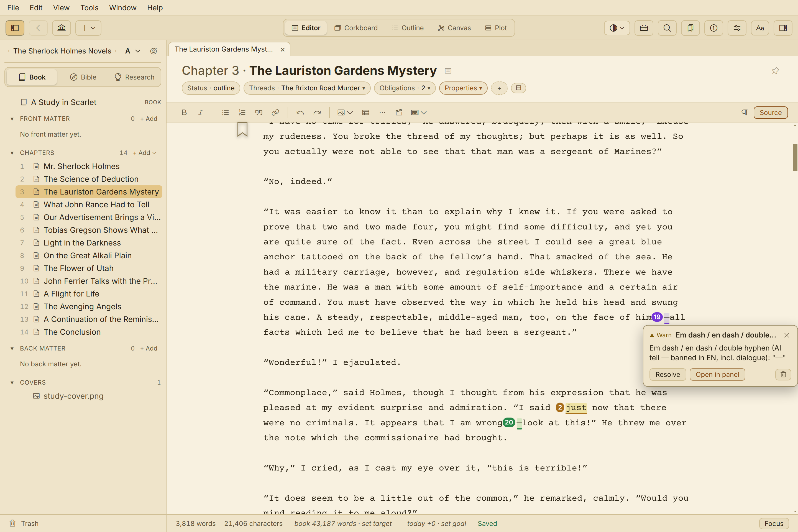The height and width of the screenshot is (532, 798).
Task: Open the theme contrast dropdown
Action: (x=617, y=28)
